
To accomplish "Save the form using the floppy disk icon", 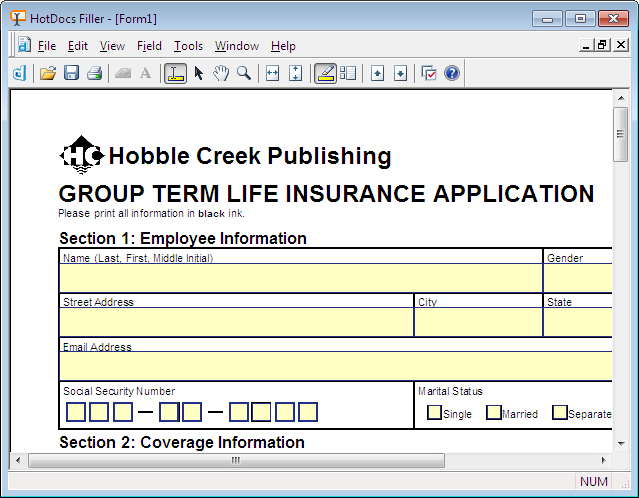I will tap(71, 74).
